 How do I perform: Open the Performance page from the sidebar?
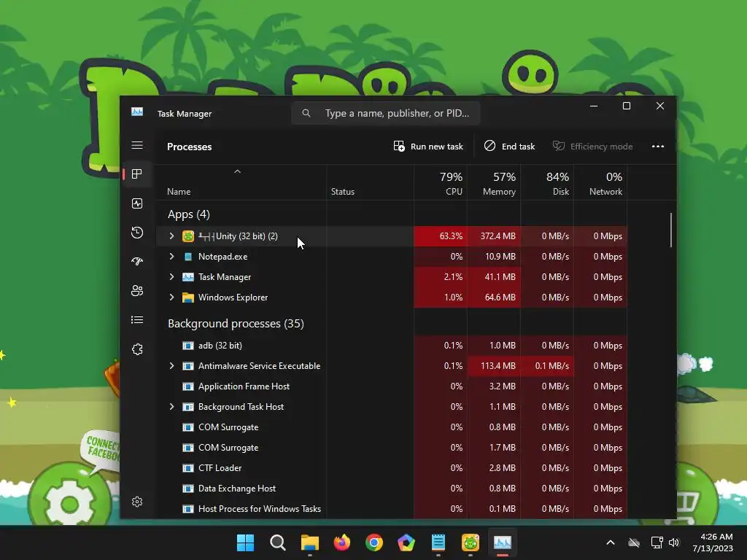(137, 204)
